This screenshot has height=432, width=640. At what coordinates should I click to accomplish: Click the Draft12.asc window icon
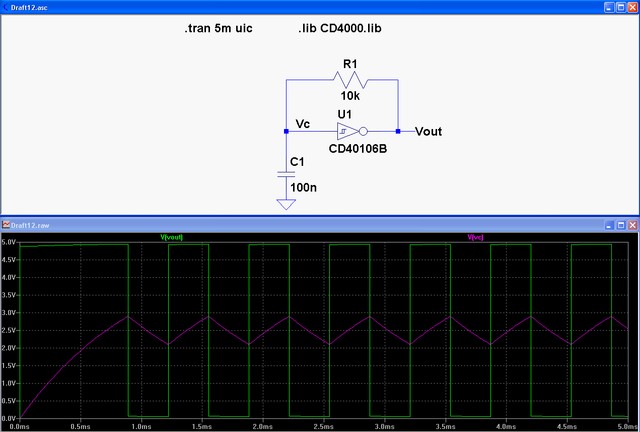click(x=5, y=7)
